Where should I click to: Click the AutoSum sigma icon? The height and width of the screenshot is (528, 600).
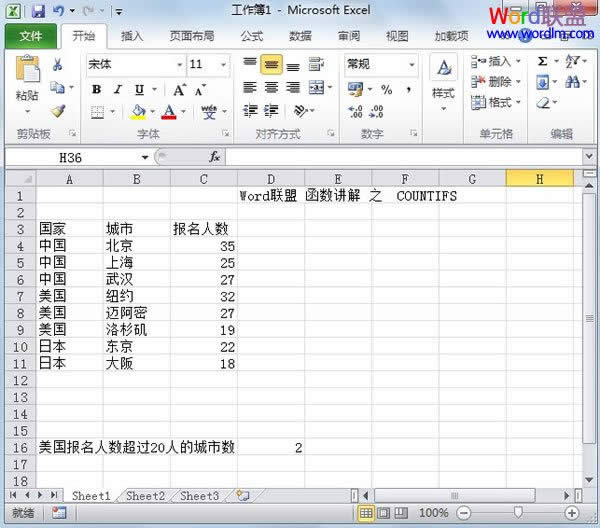point(543,61)
